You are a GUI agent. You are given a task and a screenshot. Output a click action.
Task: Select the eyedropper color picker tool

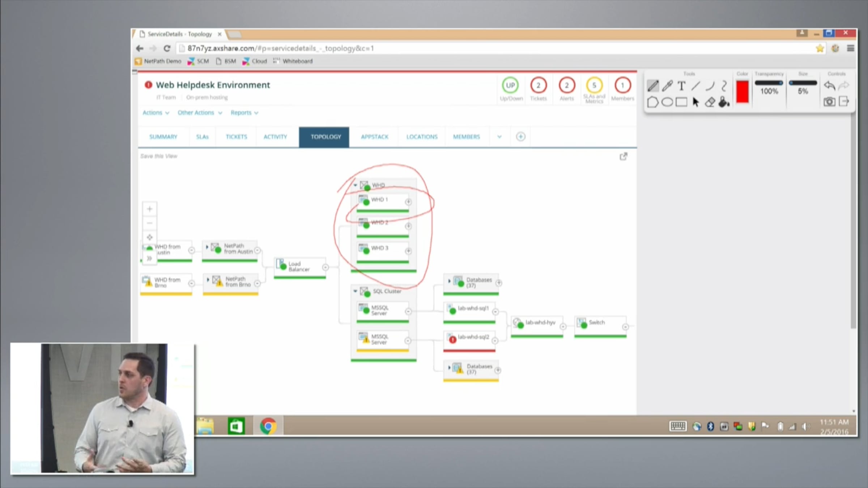[667, 86]
